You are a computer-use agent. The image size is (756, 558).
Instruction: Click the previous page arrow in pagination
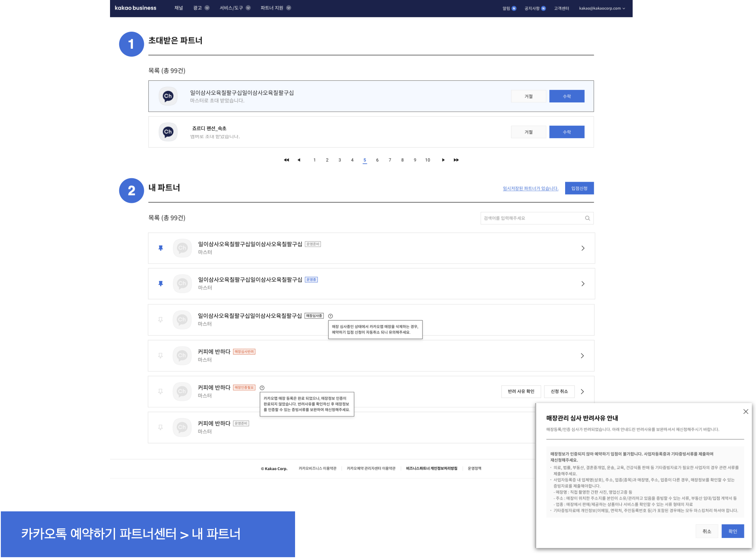pyautogui.click(x=299, y=160)
